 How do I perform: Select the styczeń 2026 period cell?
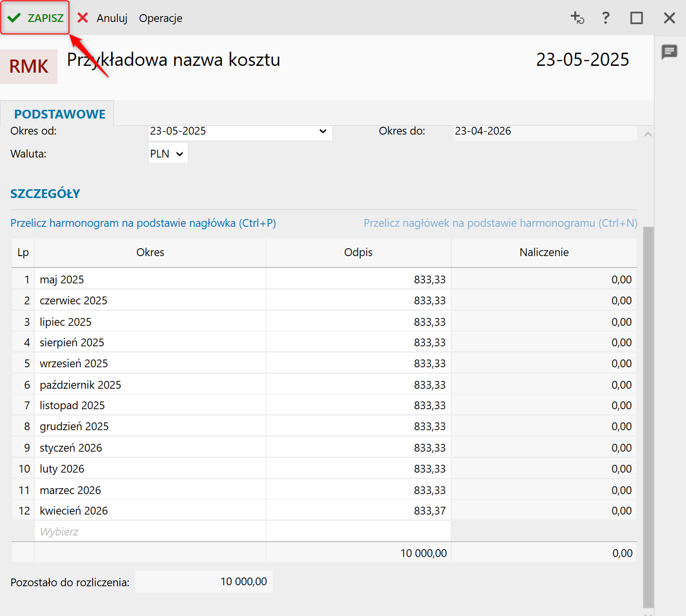150,448
